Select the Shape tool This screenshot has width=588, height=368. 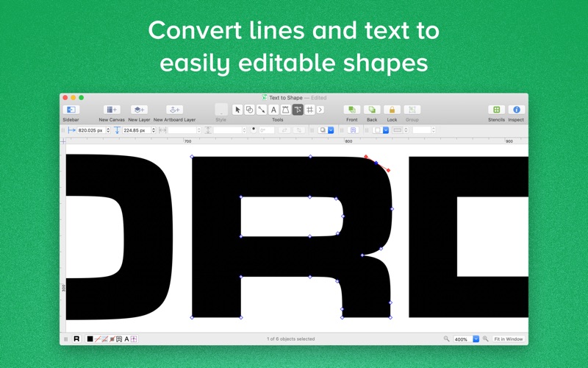tap(249, 110)
